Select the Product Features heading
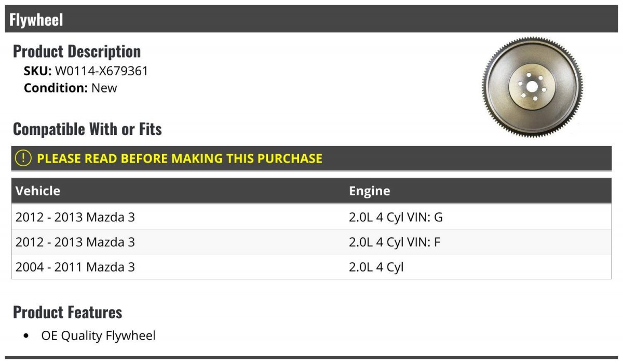 coord(67,312)
